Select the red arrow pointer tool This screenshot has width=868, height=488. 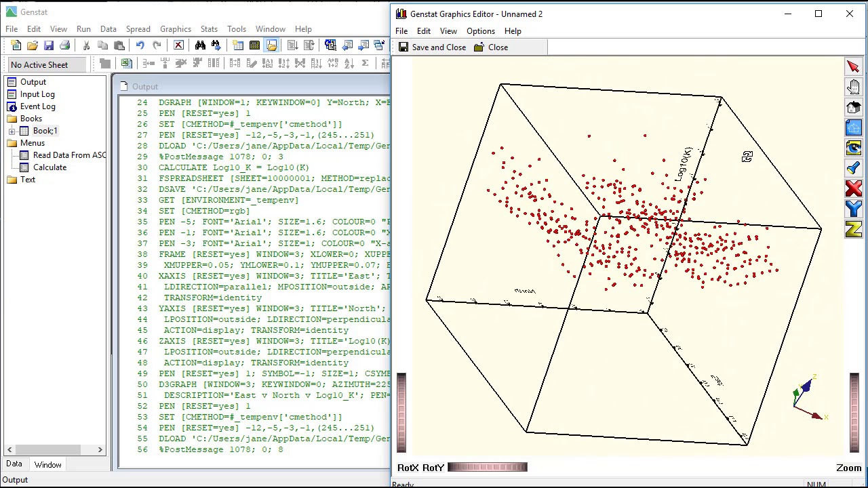click(x=853, y=66)
